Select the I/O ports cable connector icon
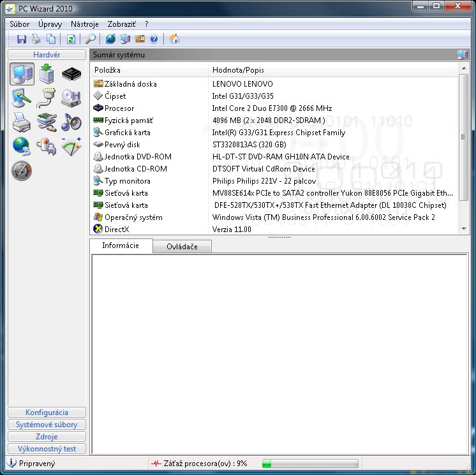Image resolution: width=476 pixels, height=475 pixels. coord(47,98)
